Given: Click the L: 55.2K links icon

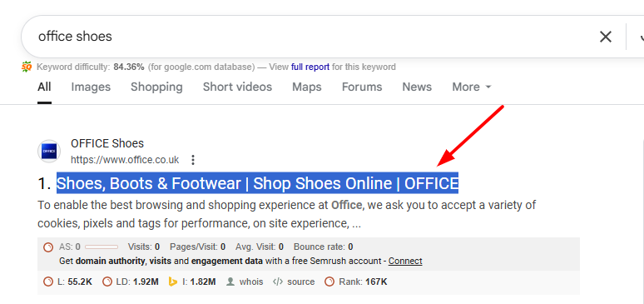Looking at the screenshot, I should [x=48, y=282].
